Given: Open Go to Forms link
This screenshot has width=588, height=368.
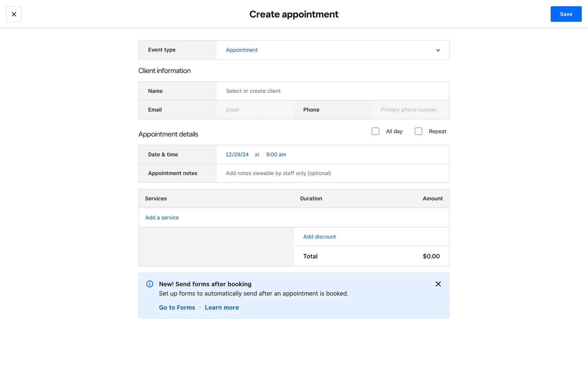Looking at the screenshot, I should pyautogui.click(x=177, y=308).
